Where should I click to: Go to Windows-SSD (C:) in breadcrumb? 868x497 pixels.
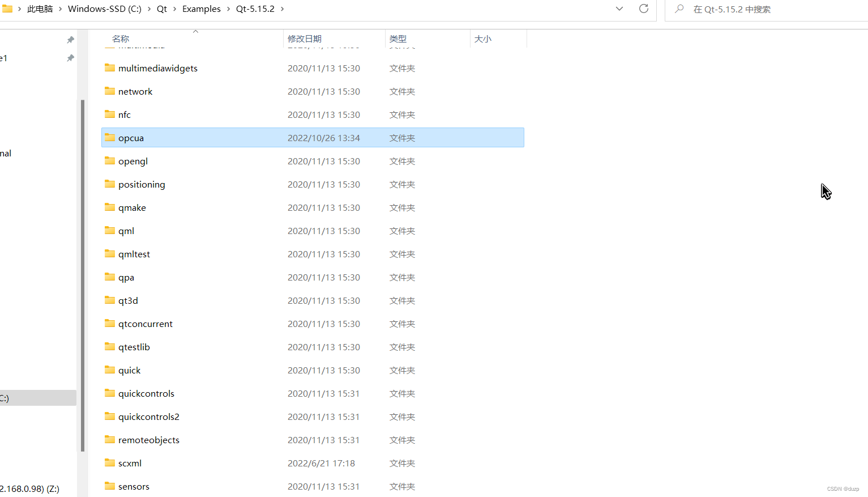[105, 9]
